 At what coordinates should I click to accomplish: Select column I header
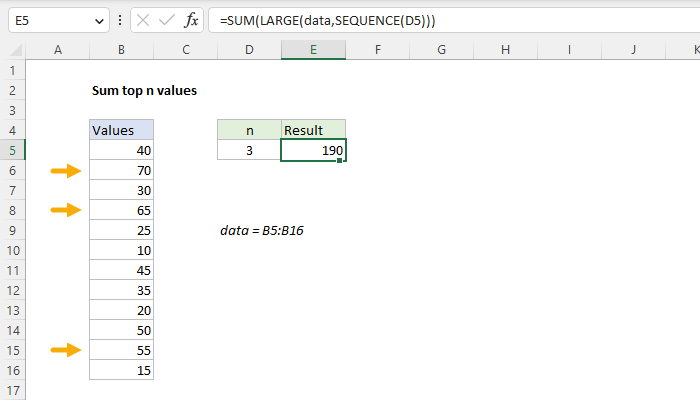click(x=569, y=50)
